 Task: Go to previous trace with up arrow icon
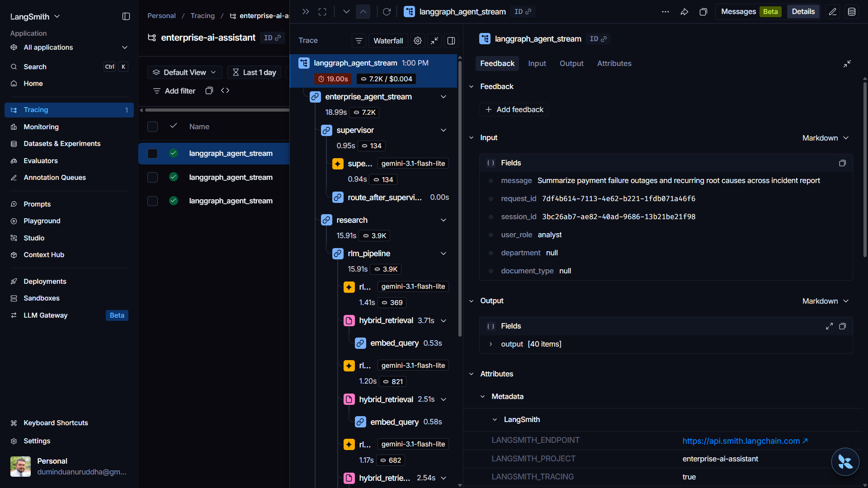pyautogui.click(x=363, y=12)
